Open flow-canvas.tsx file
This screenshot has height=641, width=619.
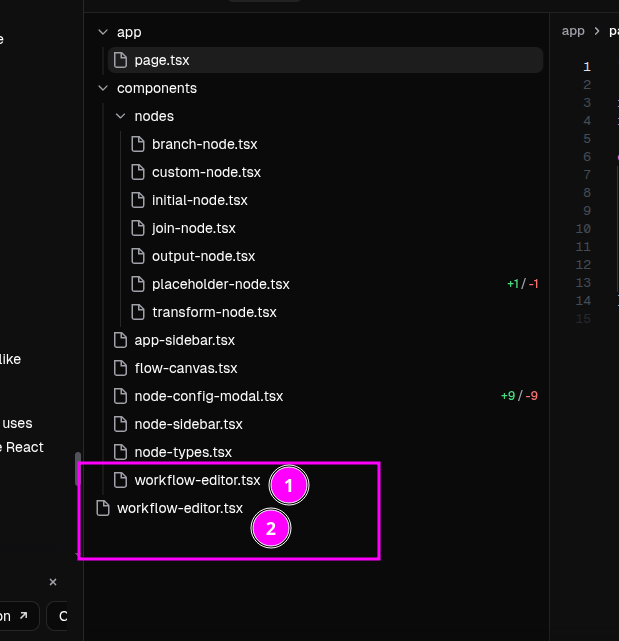[186, 368]
